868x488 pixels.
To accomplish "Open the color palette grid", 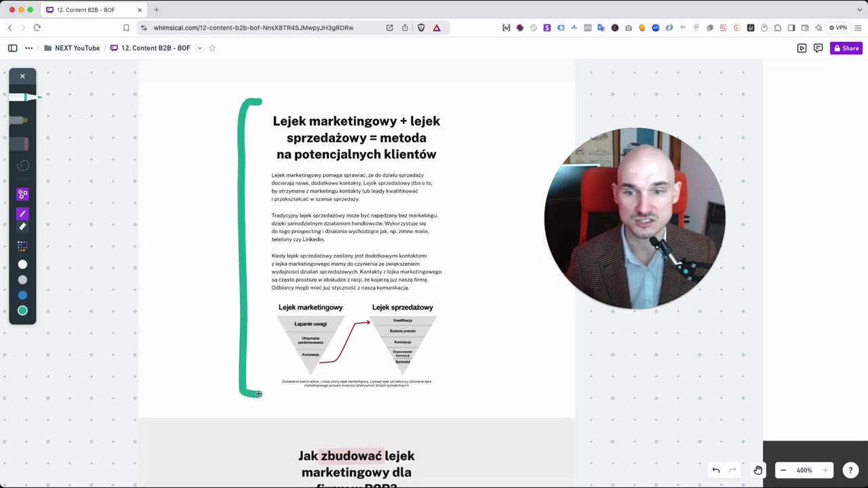I will click(22, 247).
